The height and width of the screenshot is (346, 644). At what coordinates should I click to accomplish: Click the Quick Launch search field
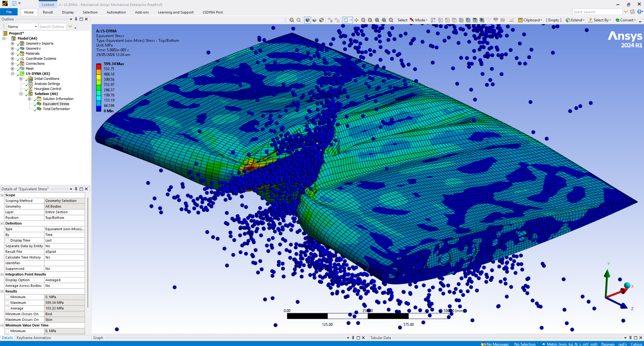click(597, 12)
